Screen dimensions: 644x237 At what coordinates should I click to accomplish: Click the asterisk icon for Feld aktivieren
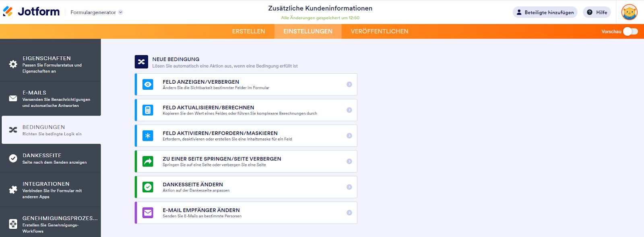click(x=148, y=136)
